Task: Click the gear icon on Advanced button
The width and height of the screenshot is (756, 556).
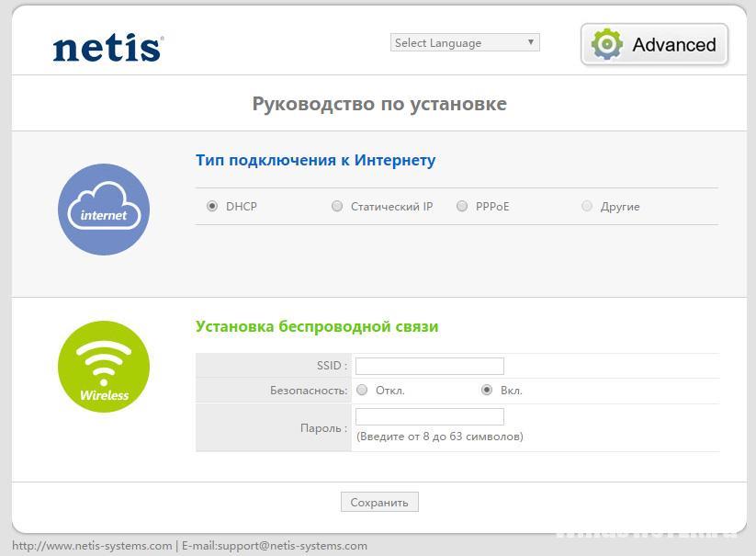Action: point(606,44)
